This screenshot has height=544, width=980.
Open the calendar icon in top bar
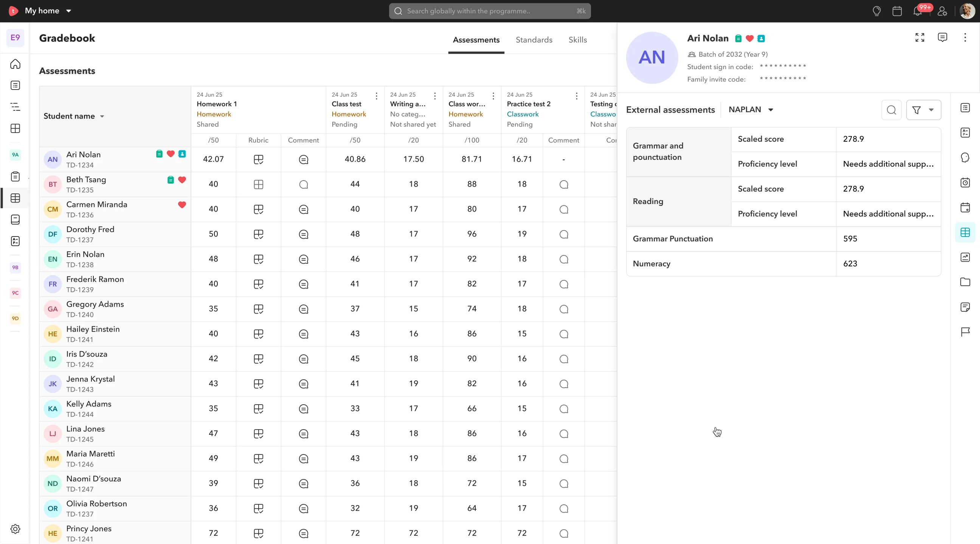click(897, 11)
